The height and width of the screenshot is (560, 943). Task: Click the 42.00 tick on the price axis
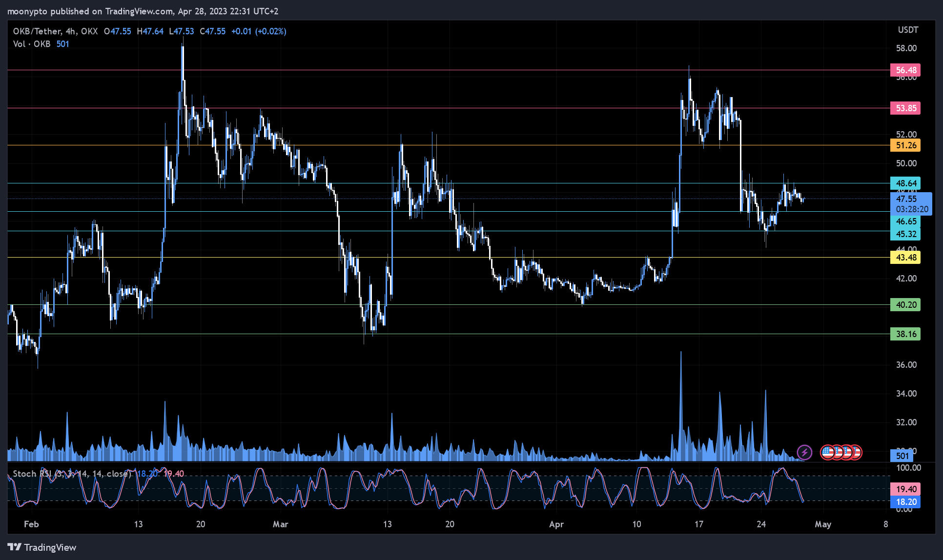click(906, 279)
